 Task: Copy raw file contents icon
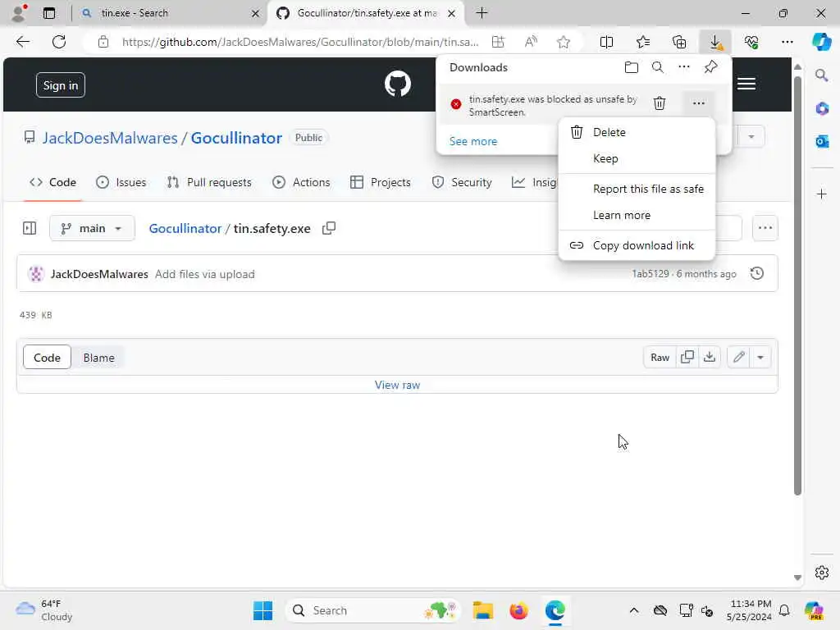tap(687, 358)
